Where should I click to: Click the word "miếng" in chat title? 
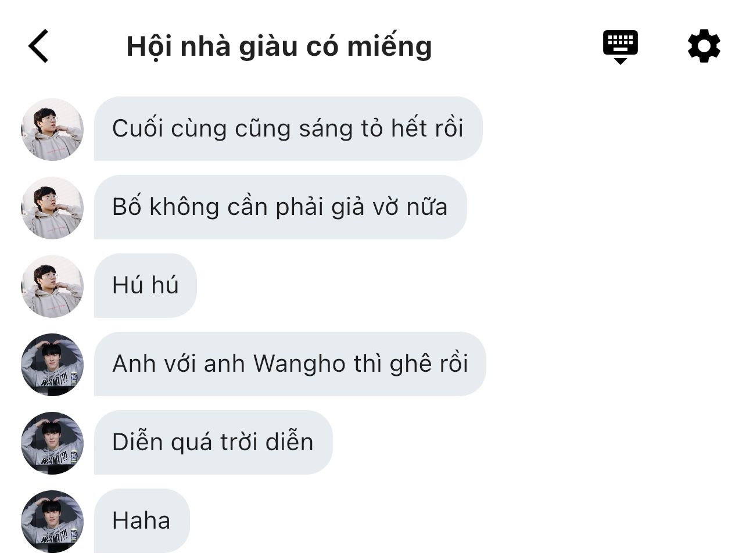point(389,47)
